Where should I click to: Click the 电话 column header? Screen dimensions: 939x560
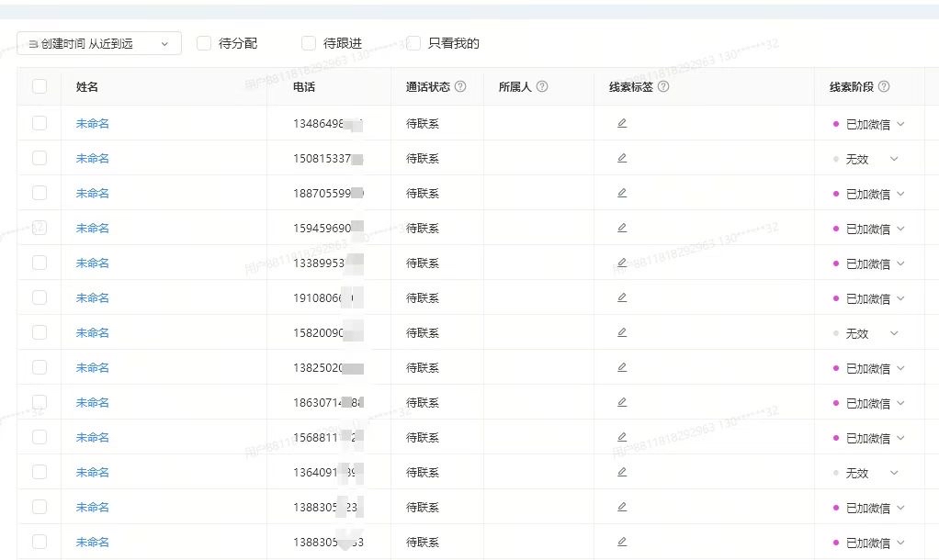(x=304, y=86)
